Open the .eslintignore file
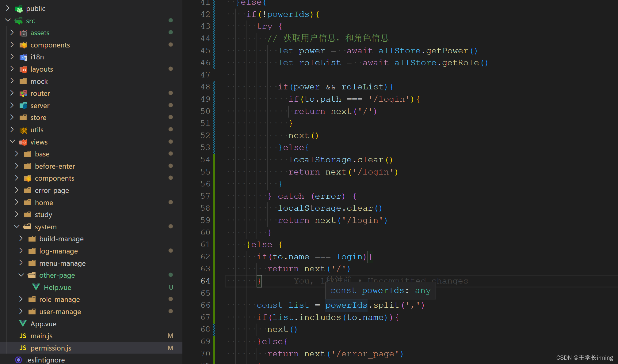Image resolution: width=618 pixels, height=364 pixels. pos(45,360)
